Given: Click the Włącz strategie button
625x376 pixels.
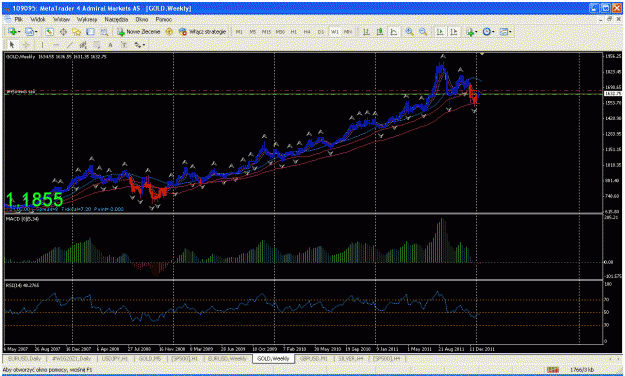Looking at the screenshot, I should (x=202, y=32).
